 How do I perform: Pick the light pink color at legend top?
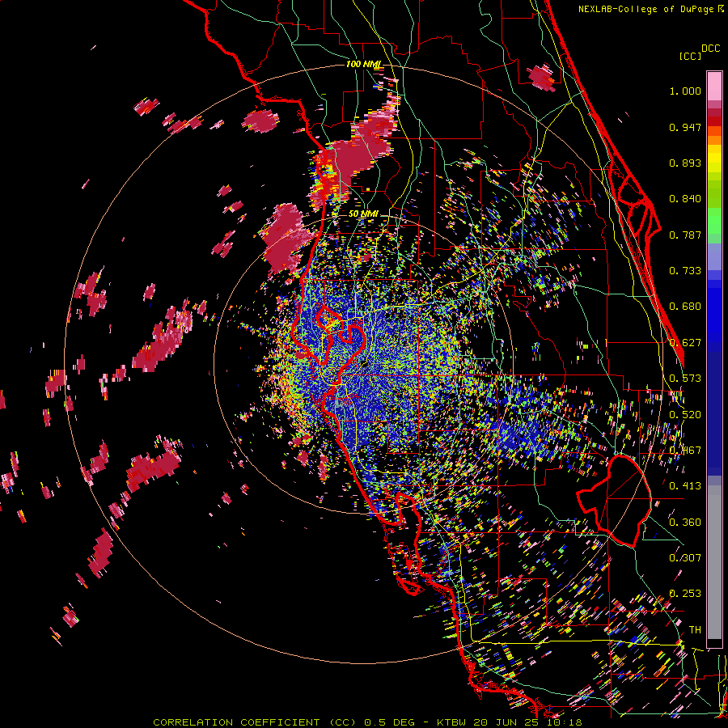pos(714,86)
